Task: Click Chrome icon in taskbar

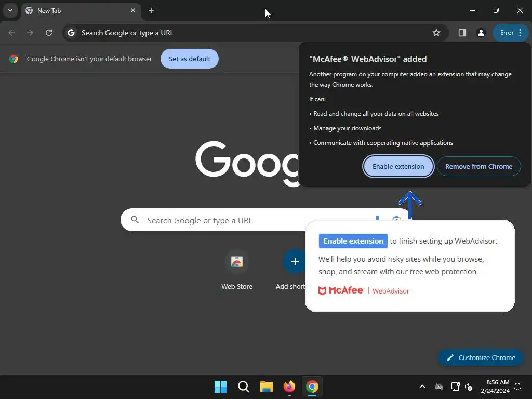Action: click(x=312, y=387)
